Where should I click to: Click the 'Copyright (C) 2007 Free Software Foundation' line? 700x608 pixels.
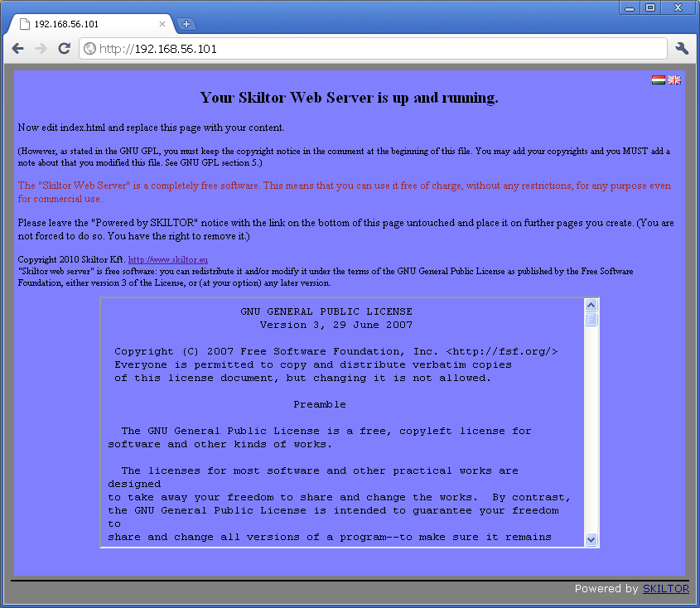[x=336, y=351]
